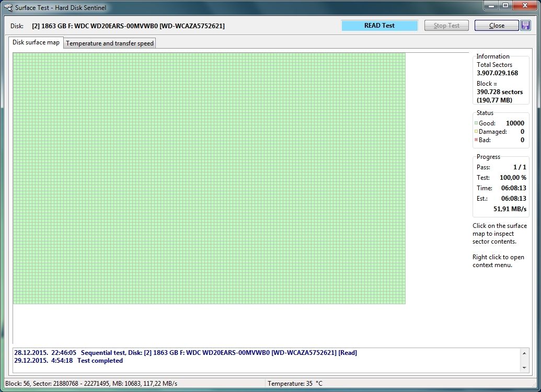Click the yellow Damaged status swatch

point(476,131)
